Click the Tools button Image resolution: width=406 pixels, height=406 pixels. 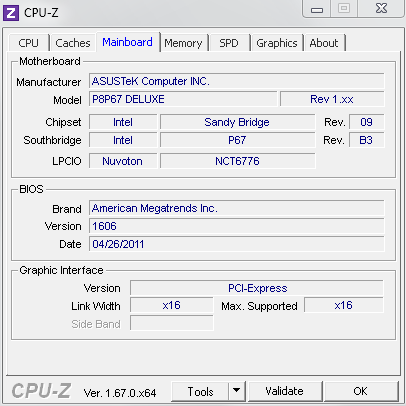pos(200,391)
